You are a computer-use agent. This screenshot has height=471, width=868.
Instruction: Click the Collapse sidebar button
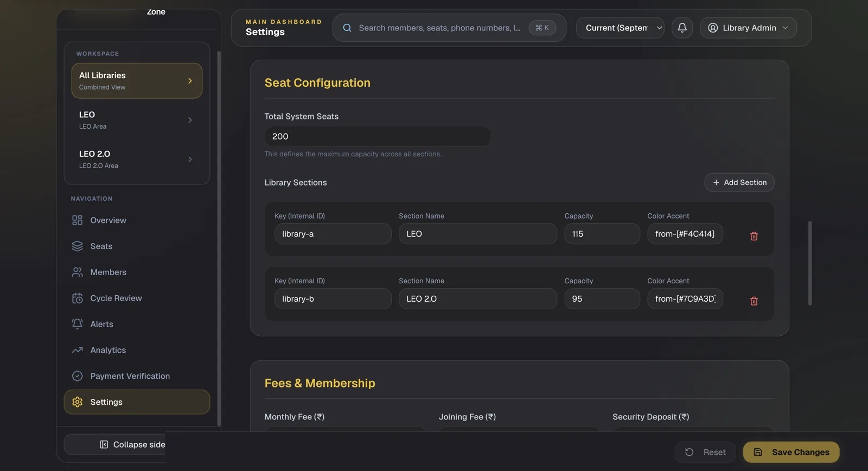(115, 444)
